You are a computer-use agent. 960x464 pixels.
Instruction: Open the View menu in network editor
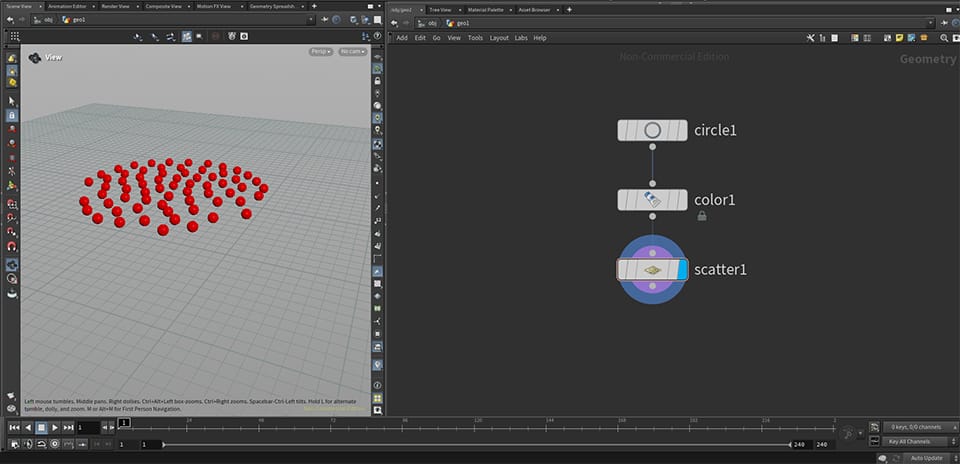tap(454, 38)
